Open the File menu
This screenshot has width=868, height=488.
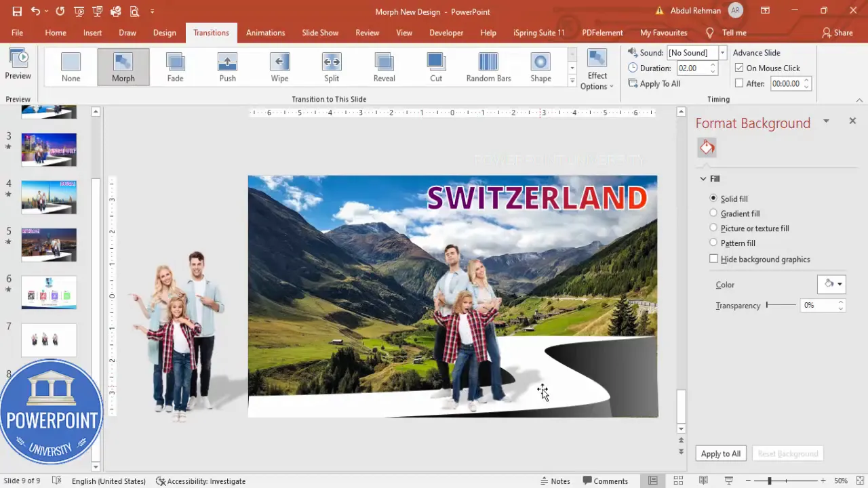pyautogui.click(x=17, y=33)
